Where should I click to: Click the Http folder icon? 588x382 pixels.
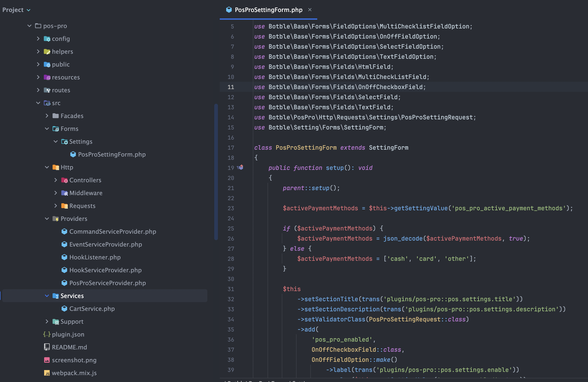tap(56, 167)
